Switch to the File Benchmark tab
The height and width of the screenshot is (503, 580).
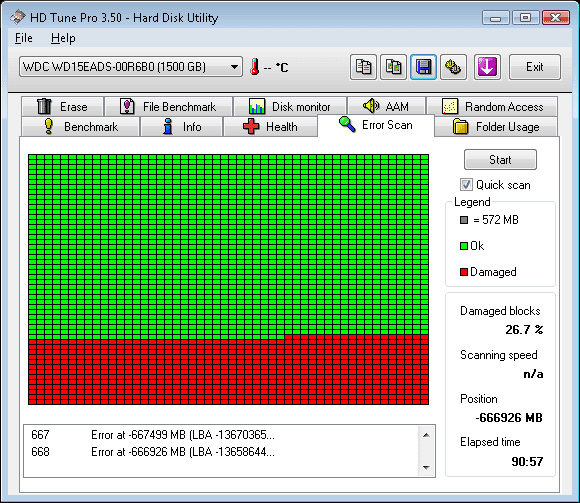tap(169, 107)
